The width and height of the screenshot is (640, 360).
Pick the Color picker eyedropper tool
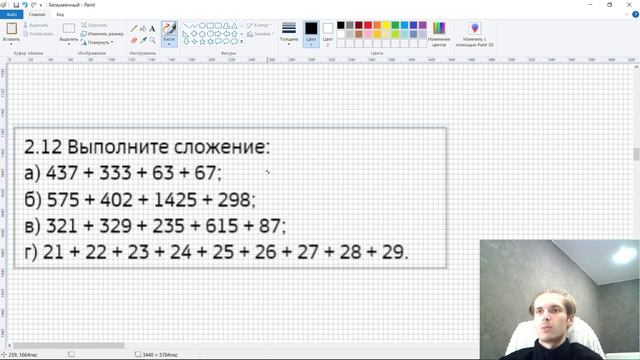click(143, 40)
